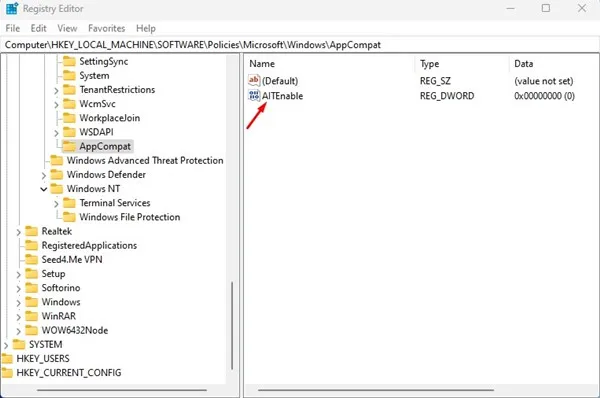Expand the TenantRestrictions key
Viewport: 600px width, 398px height.
56,91
